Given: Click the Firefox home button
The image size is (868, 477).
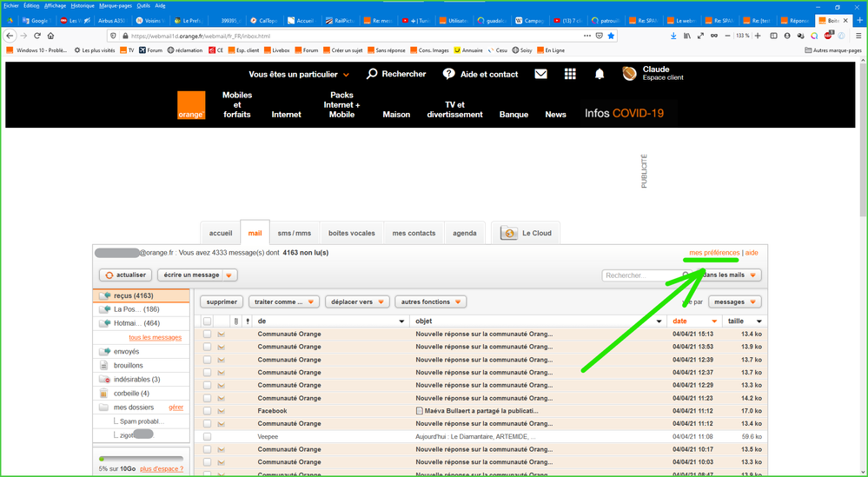Looking at the screenshot, I should pos(50,36).
